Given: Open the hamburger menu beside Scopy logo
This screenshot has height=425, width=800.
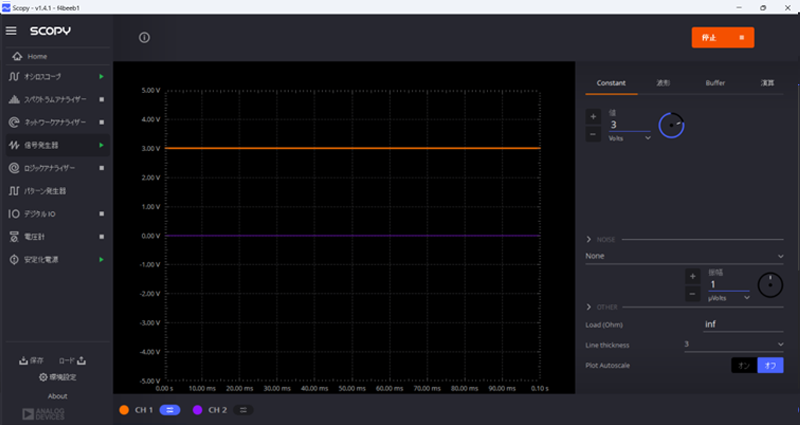Looking at the screenshot, I should click(x=12, y=31).
